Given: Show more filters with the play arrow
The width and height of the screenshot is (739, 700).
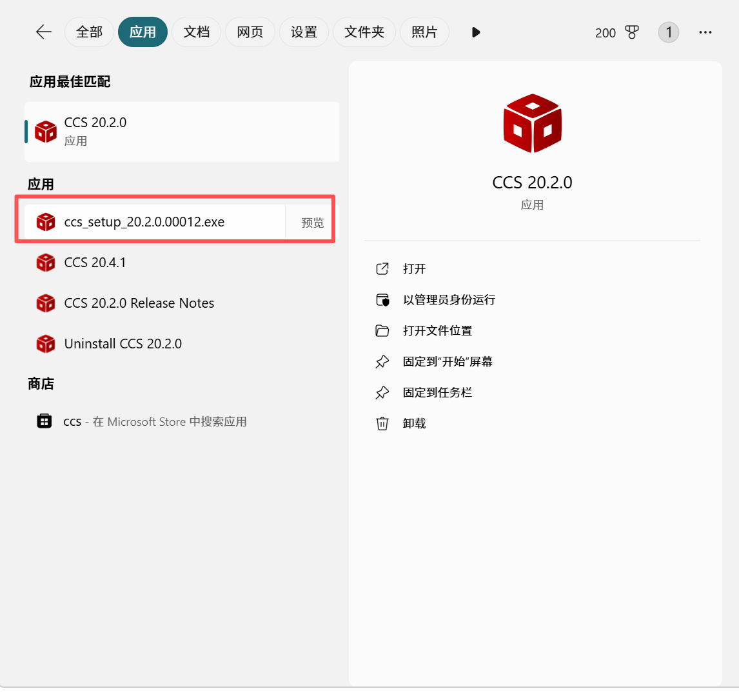Looking at the screenshot, I should (475, 32).
